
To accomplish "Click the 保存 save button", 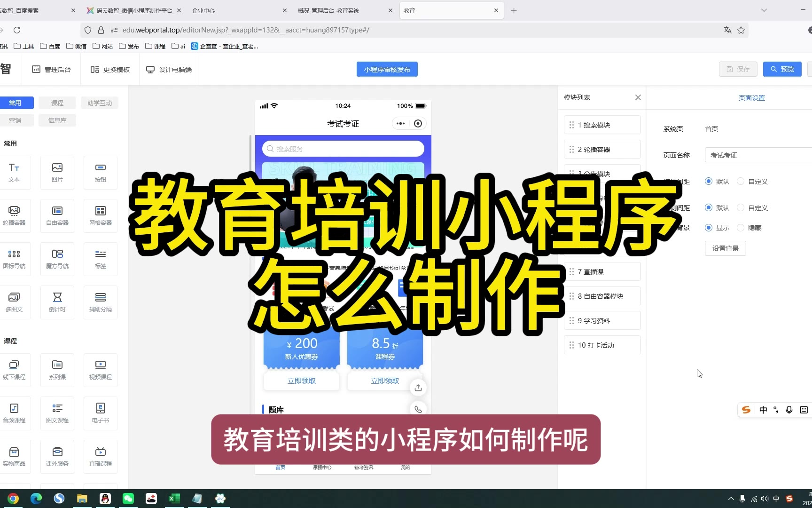I will [x=738, y=69].
